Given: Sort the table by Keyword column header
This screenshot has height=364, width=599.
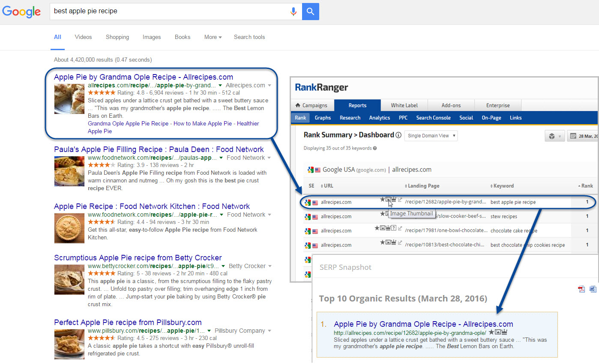Looking at the screenshot, I should [x=504, y=186].
